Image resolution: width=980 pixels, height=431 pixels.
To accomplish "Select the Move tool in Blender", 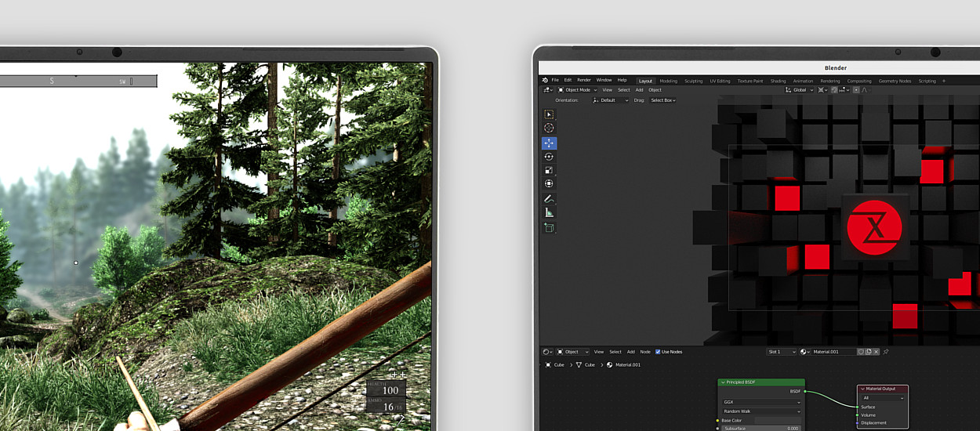I will (549, 143).
